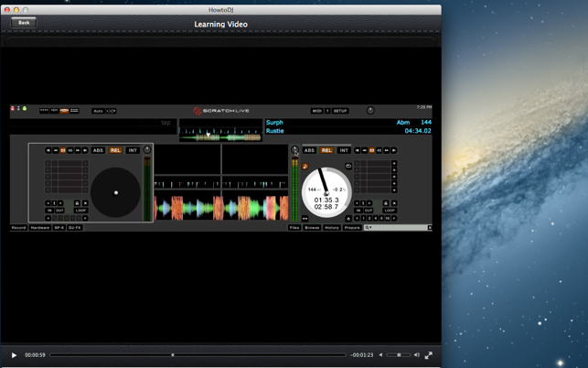Click previous track on the left deck

click(48, 150)
